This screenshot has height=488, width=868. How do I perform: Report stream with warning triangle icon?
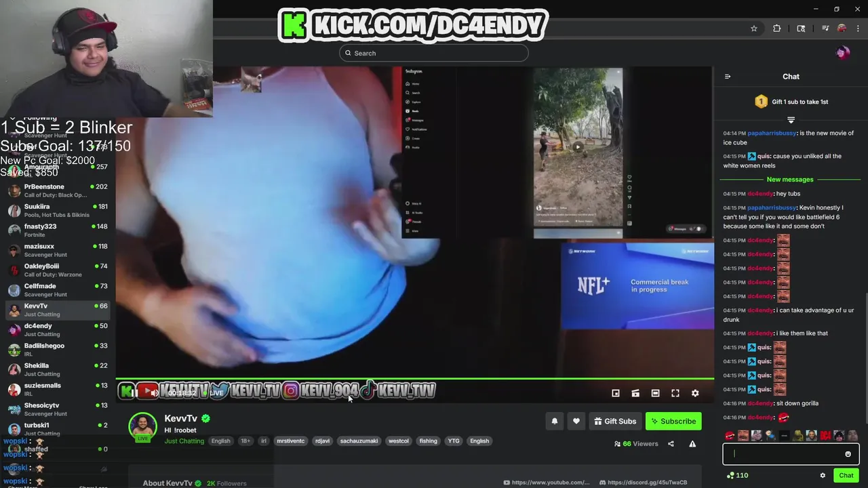point(692,444)
